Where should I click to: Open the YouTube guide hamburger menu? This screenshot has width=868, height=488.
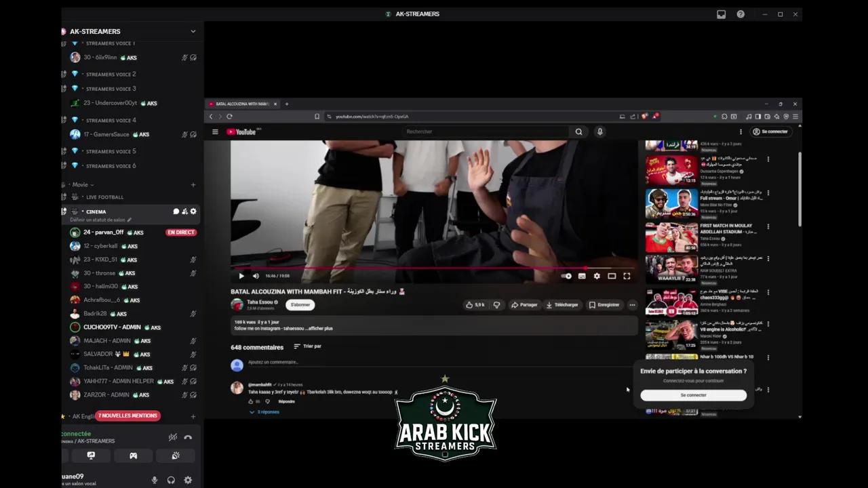[215, 131]
